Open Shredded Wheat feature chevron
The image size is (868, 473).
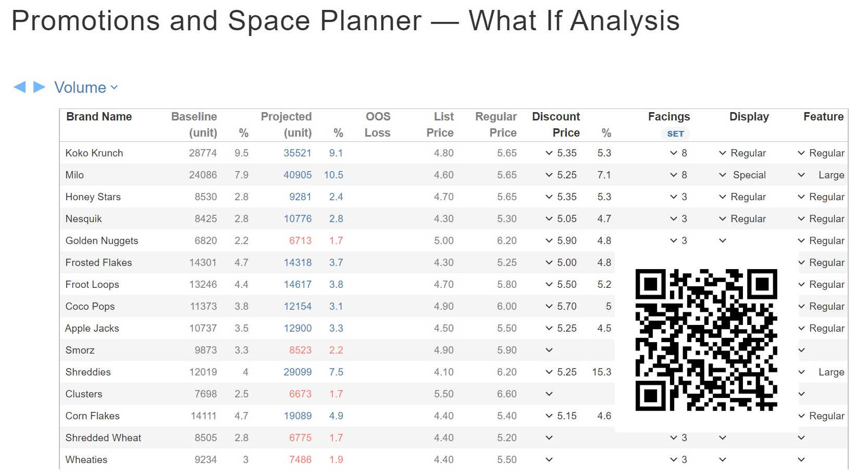tap(801, 438)
